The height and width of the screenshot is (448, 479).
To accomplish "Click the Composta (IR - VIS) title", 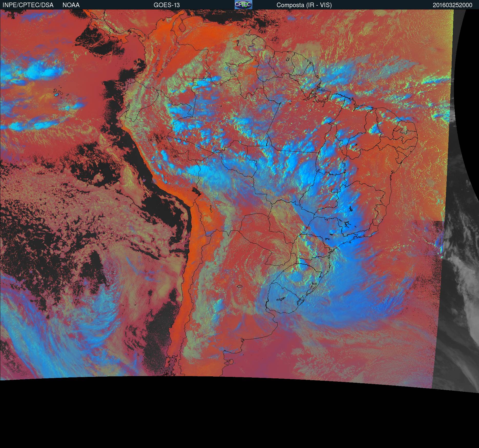I will pyautogui.click(x=304, y=5).
